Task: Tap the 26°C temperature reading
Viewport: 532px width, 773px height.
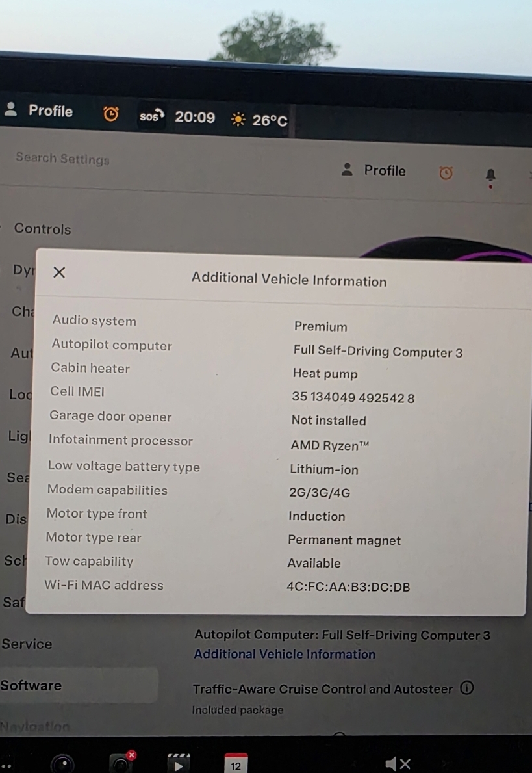Action: click(270, 120)
